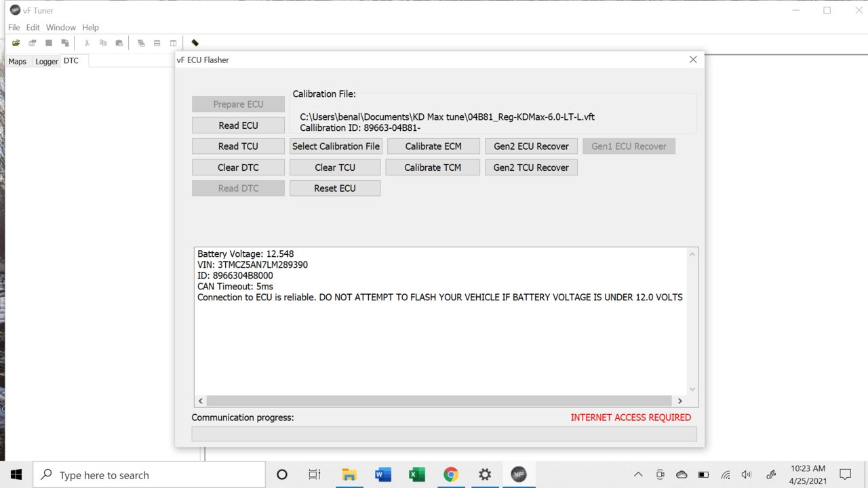Click the Meet Now camera tray icon
Screen dimensions: 868x488
point(660,474)
